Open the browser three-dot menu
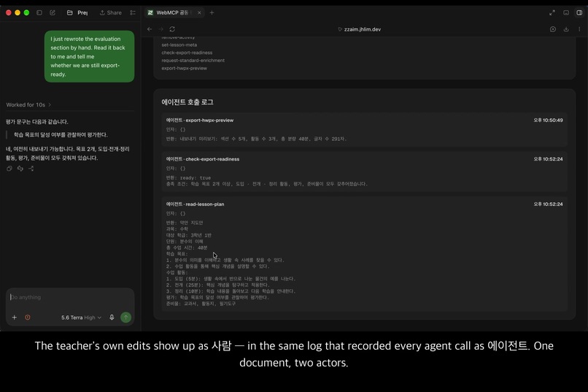 click(579, 29)
